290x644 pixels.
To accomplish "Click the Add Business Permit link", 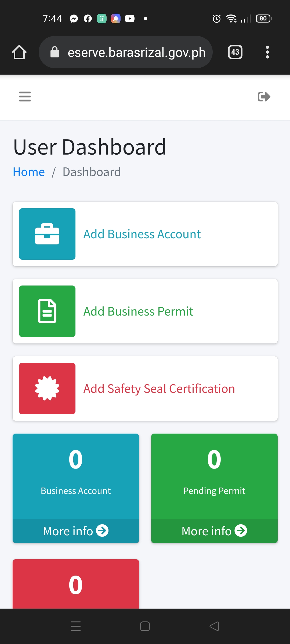I will point(138,312).
